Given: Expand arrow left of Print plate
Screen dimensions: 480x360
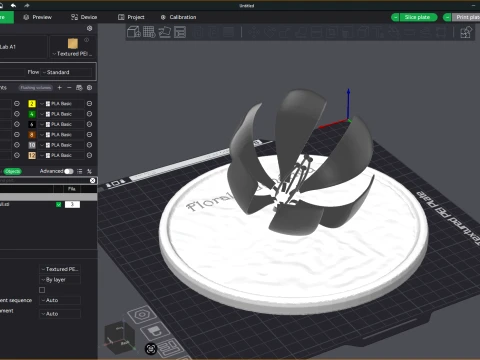Looking at the screenshot, I should coord(447,17).
